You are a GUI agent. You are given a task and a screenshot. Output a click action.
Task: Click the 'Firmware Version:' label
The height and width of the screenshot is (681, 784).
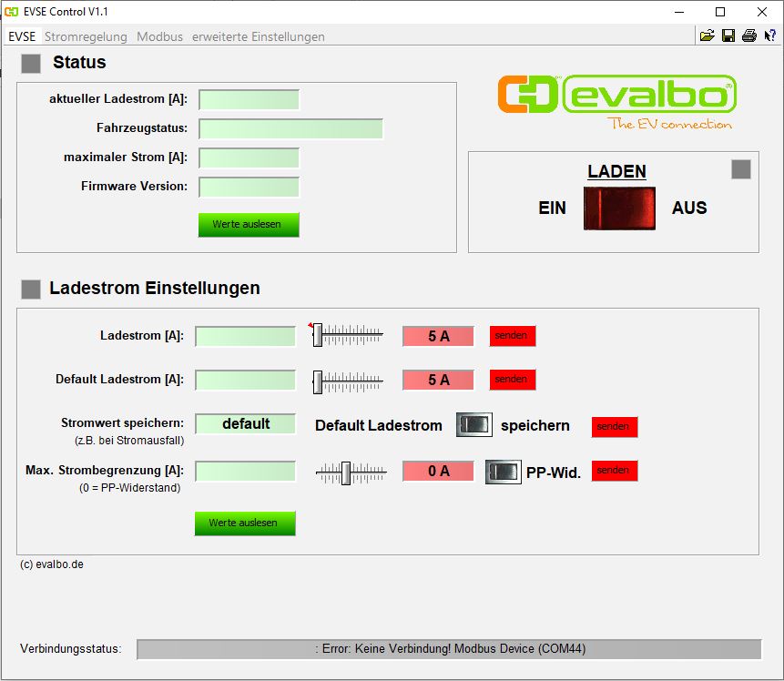pos(135,187)
